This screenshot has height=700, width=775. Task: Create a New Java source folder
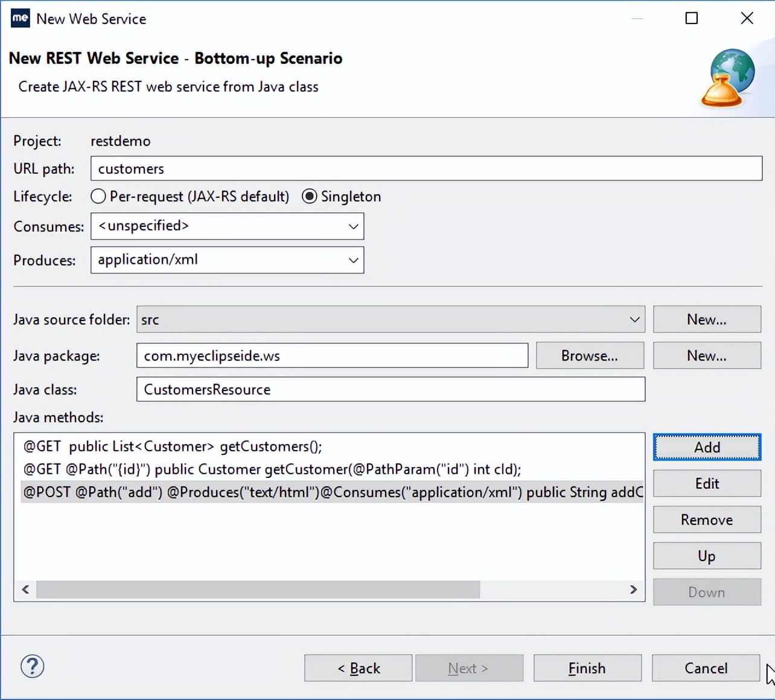click(706, 319)
